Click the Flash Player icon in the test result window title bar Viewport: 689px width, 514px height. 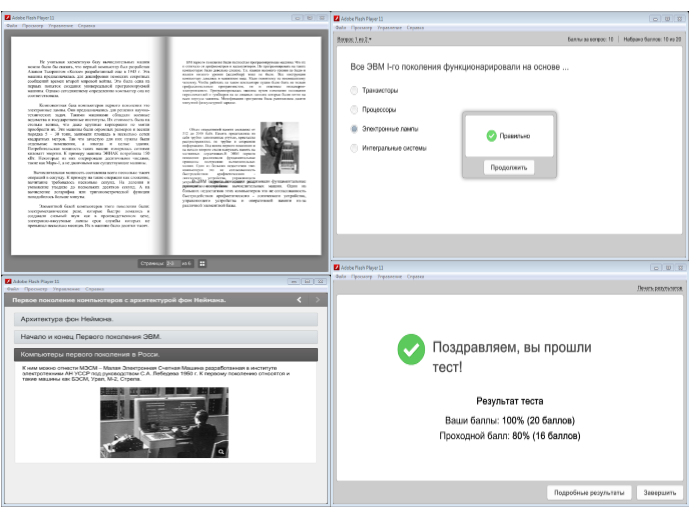coord(343,270)
